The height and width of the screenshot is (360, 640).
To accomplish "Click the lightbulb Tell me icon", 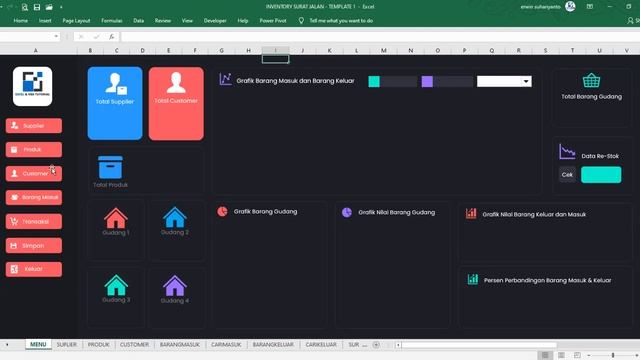I will pyautogui.click(x=301, y=20).
